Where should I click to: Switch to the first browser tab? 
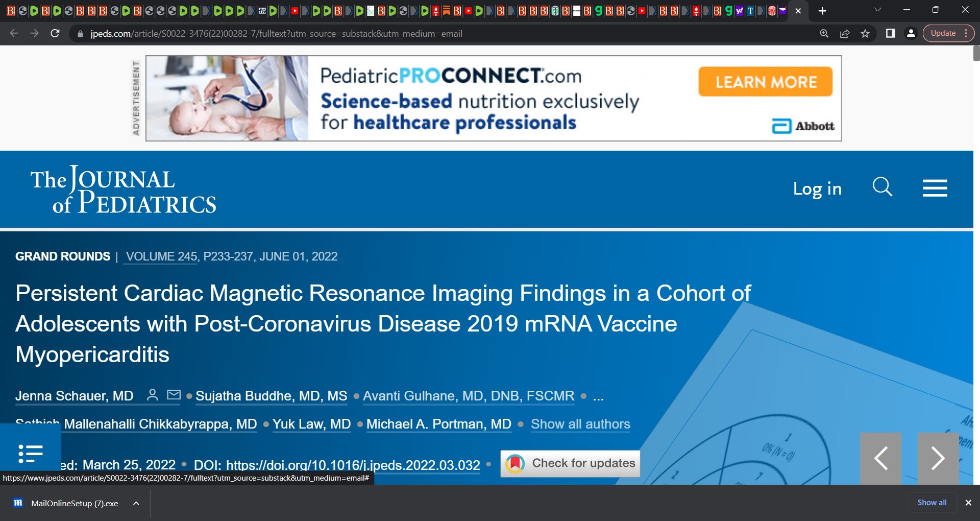(10, 11)
